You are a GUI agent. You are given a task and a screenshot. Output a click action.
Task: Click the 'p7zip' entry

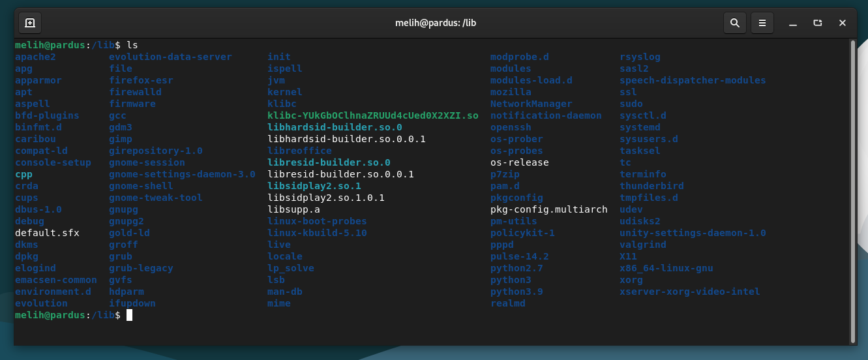[505, 174]
